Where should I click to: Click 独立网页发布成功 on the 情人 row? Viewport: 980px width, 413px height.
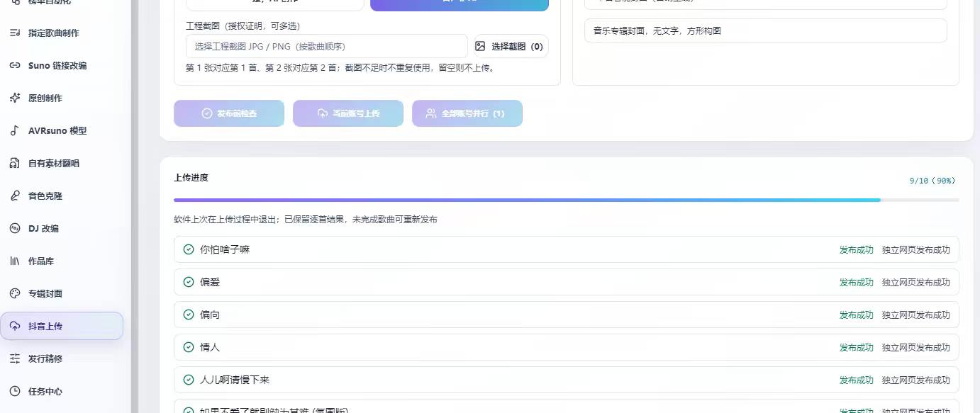(x=916, y=348)
